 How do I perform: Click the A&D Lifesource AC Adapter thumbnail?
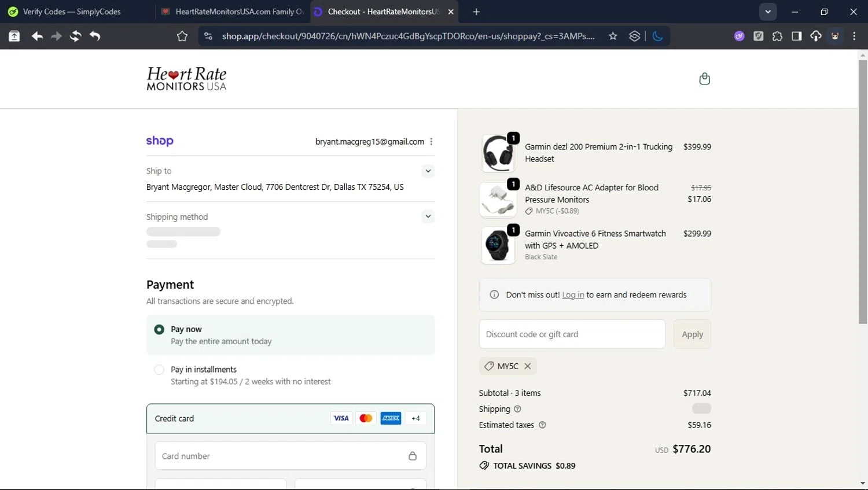498,200
